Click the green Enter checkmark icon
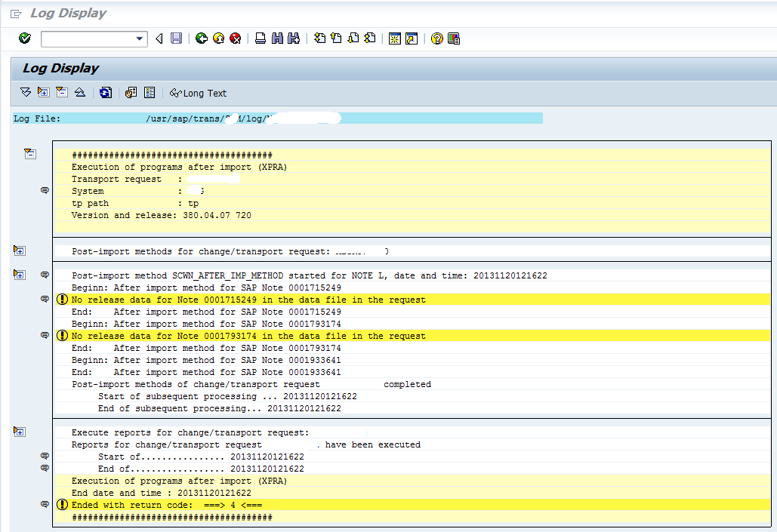The height and width of the screenshot is (532, 777). 25,38
